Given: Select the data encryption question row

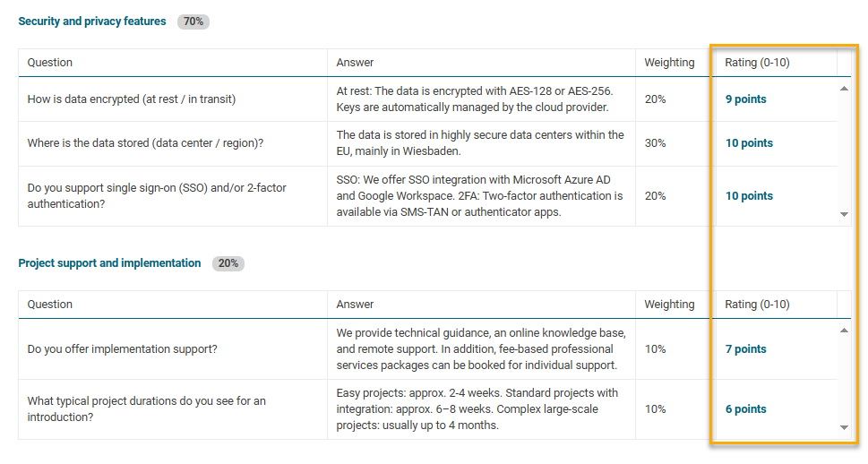Looking at the screenshot, I should coord(132,99).
